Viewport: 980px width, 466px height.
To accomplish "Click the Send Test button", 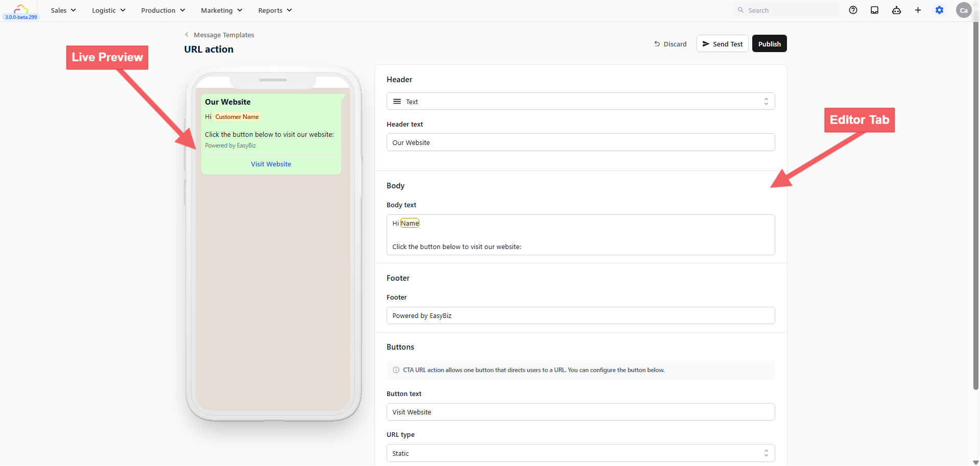I will pyautogui.click(x=723, y=44).
